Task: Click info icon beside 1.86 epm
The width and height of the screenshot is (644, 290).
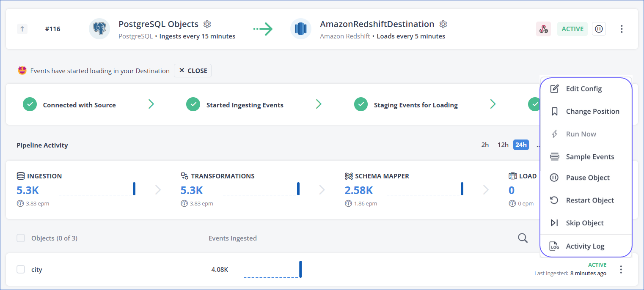Action: [348, 203]
